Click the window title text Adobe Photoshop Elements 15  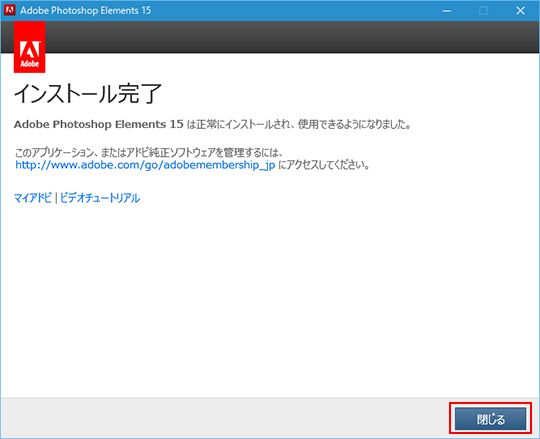point(85,10)
